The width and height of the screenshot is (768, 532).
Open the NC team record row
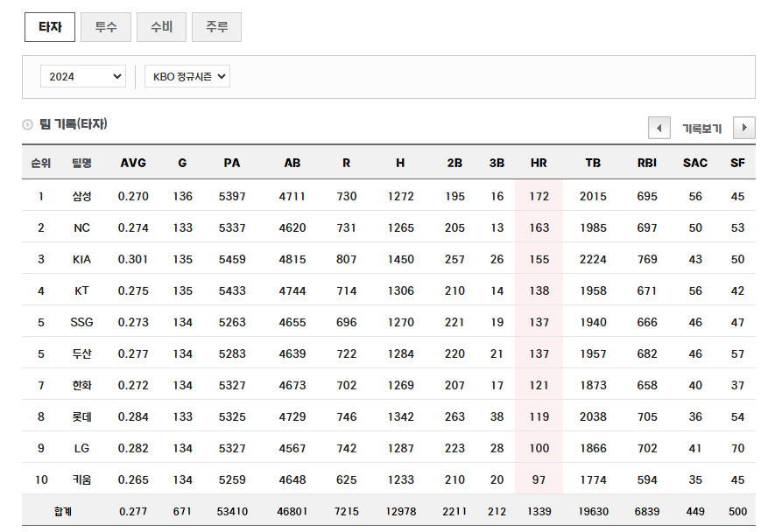(x=82, y=227)
